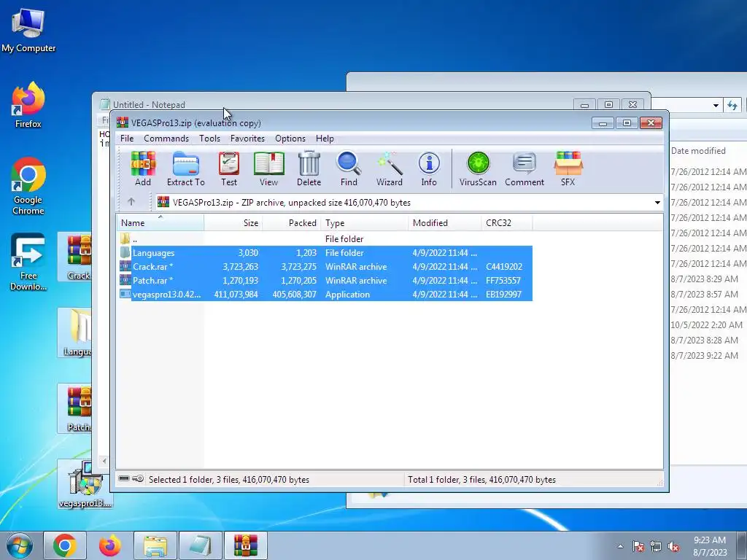This screenshot has width=747, height=560.
Task: Sort list by Packed column header
Action: [292, 223]
